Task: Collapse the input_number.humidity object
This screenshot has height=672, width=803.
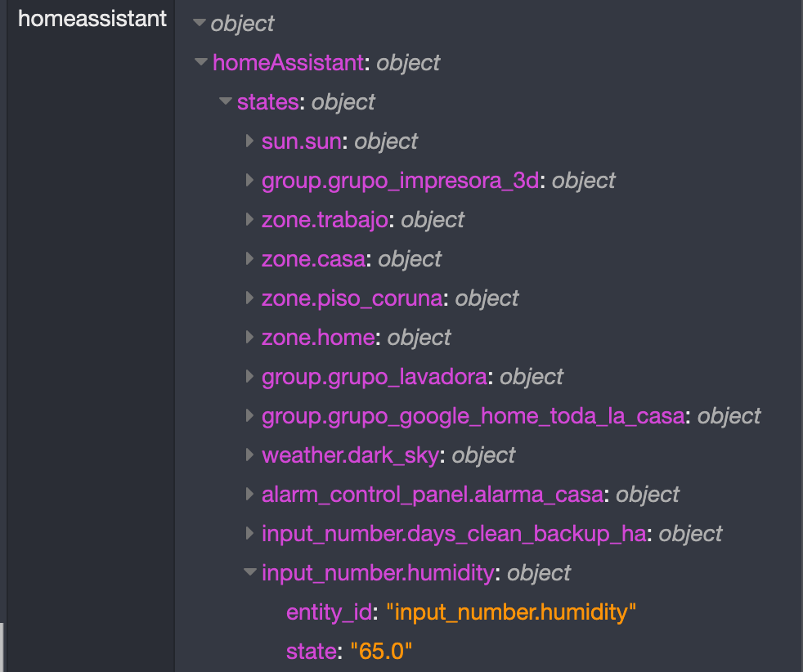Action: (249, 572)
